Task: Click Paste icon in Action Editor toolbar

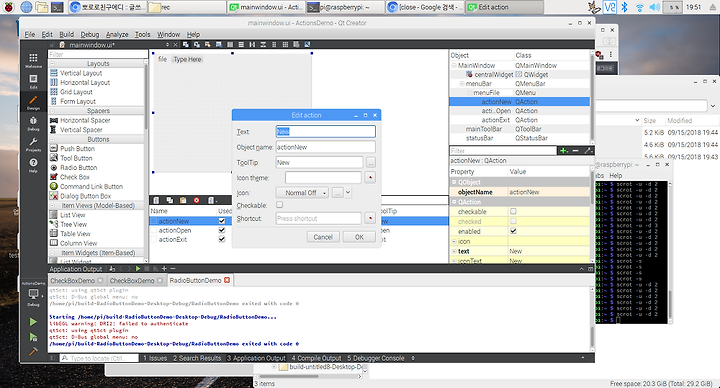Action: pos(183,200)
